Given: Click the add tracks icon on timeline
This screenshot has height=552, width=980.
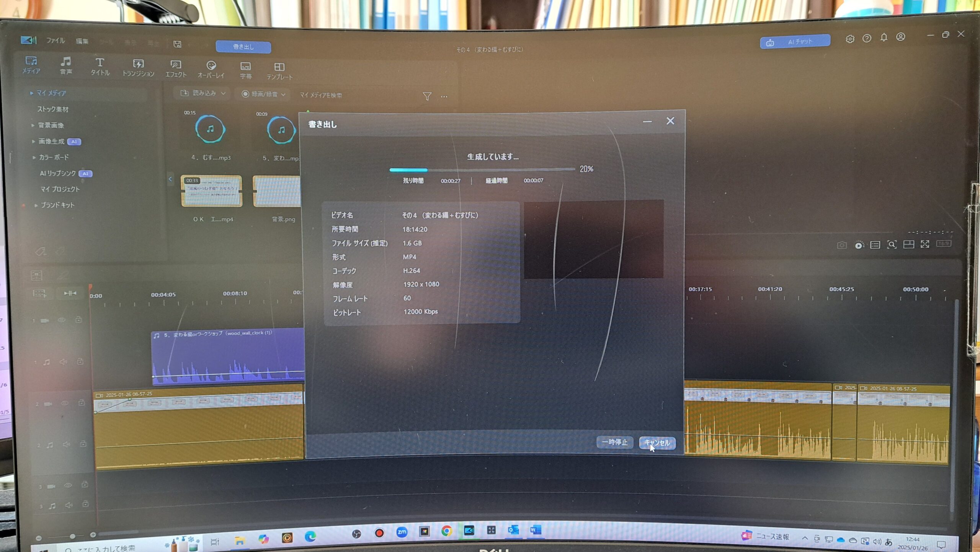Looking at the screenshot, I should tap(39, 294).
